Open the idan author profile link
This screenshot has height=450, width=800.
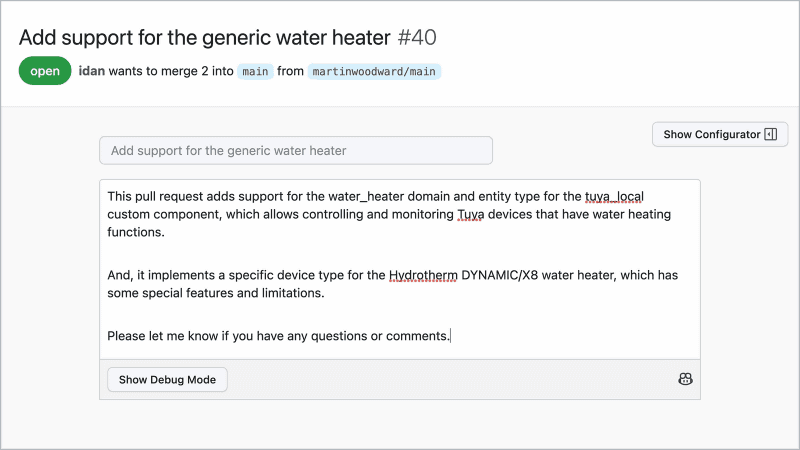pos(94,72)
